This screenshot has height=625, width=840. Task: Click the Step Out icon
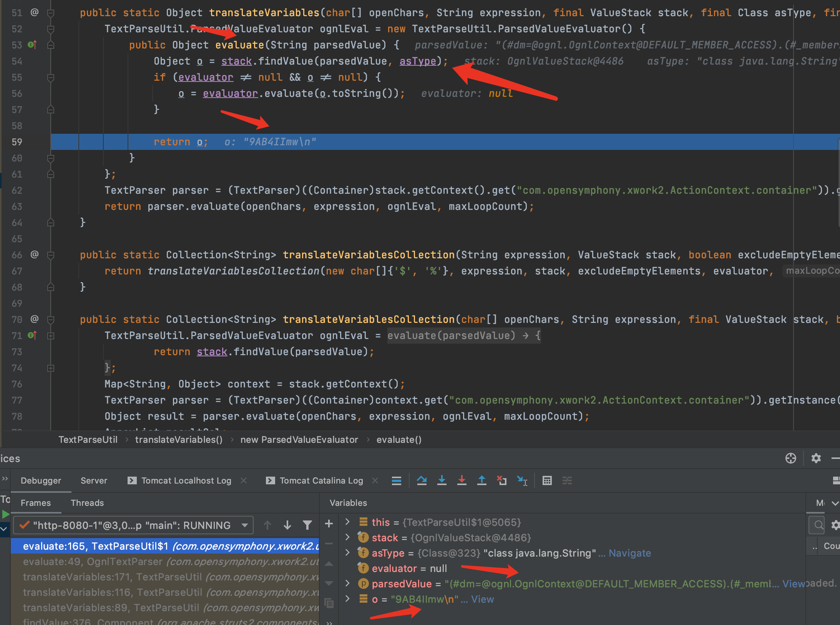pyautogui.click(x=482, y=480)
